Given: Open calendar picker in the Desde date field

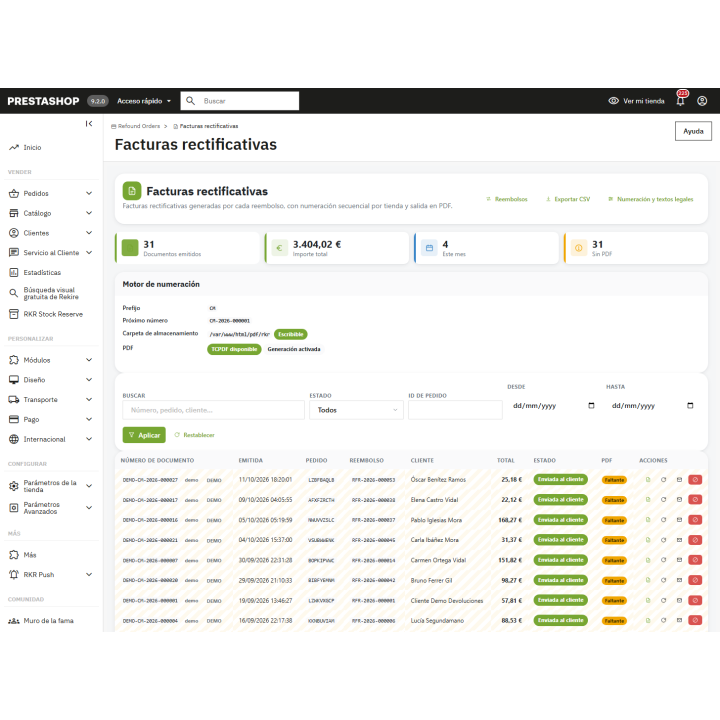Looking at the screenshot, I should pyautogui.click(x=591, y=405).
